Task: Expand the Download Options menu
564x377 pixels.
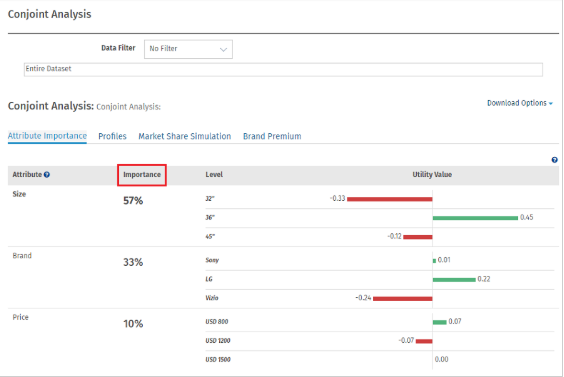Action: (x=520, y=103)
